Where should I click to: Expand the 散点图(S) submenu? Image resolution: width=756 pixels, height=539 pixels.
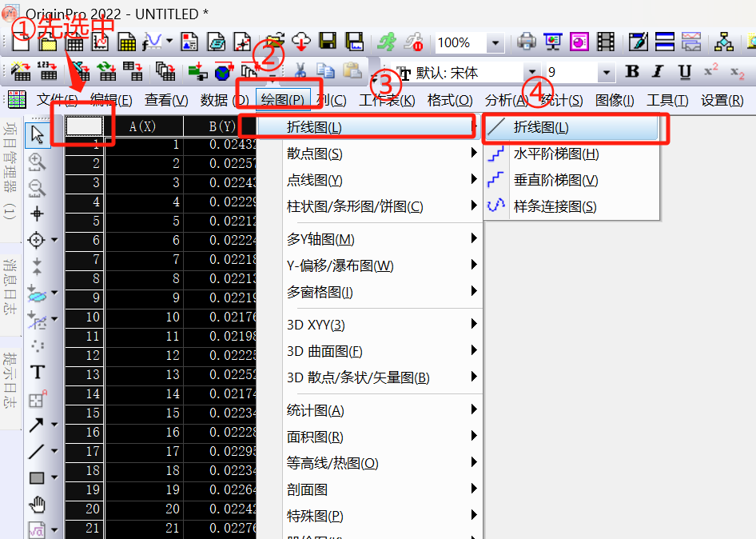coord(370,154)
